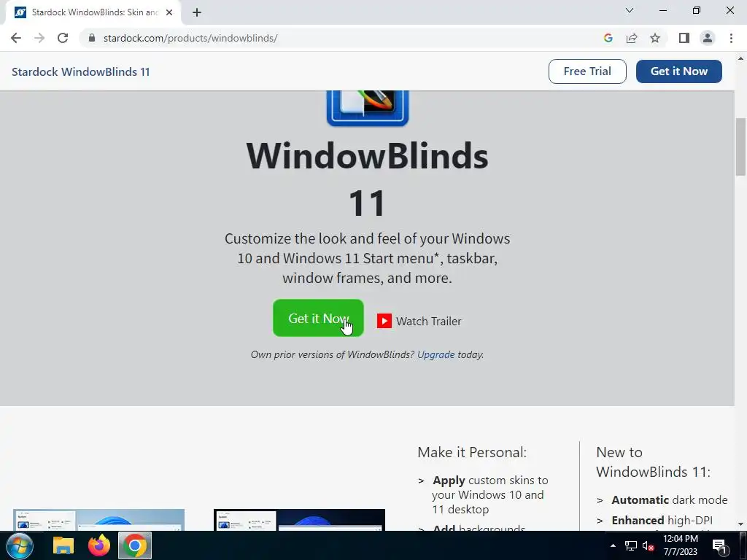Open network status tray icon
Image resolution: width=747 pixels, height=560 pixels.
click(x=631, y=545)
